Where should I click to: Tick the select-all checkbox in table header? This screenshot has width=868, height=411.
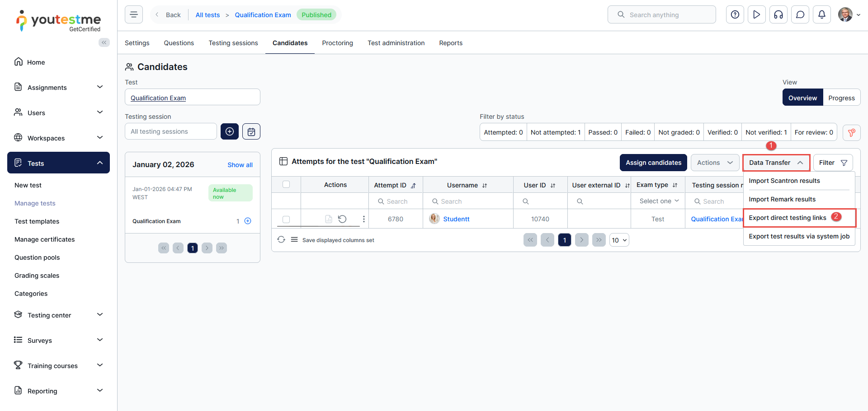click(x=286, y=184)
